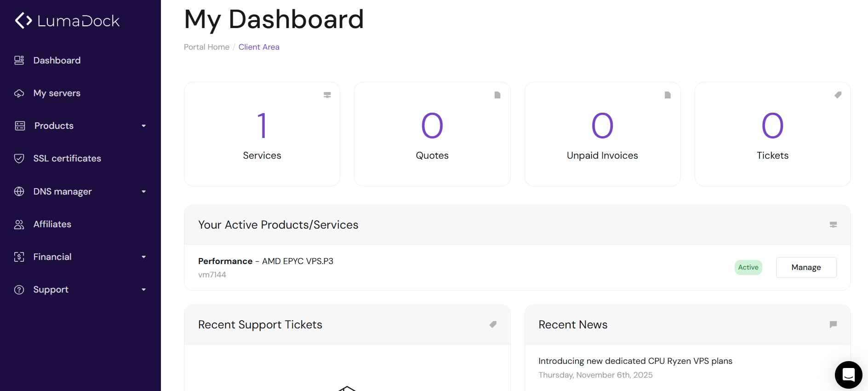Open the live chat bubble widget

point(849,375)
